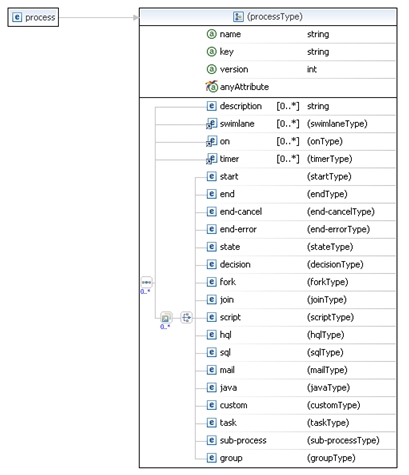The image size is (409, 475).
Task: Click the 'process' element label
Action: click(x=40, y=17)
